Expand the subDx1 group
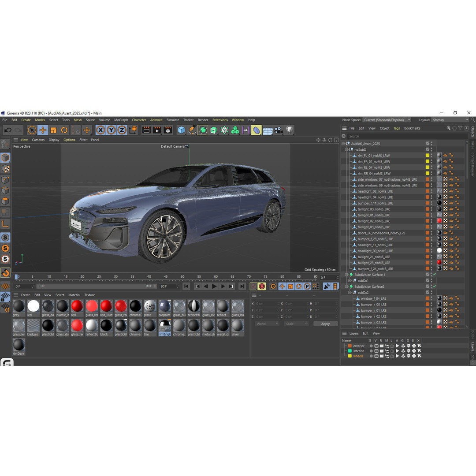The height and width of the screenshot is (476, 476). pos(350,280)
